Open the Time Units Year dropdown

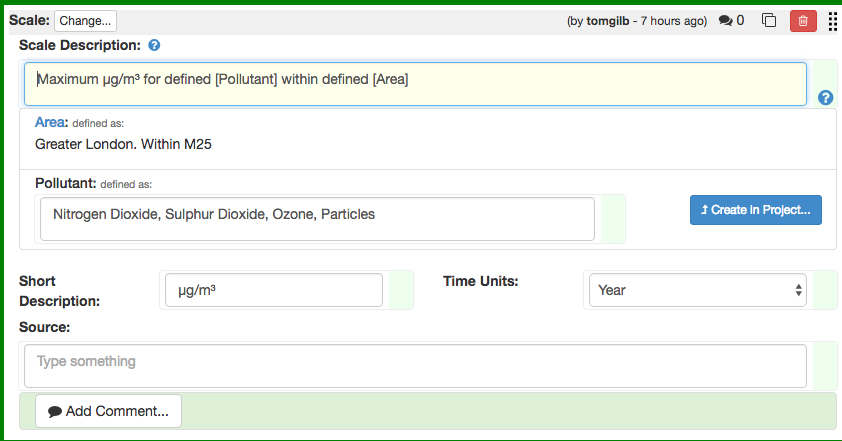click(698, 290)
